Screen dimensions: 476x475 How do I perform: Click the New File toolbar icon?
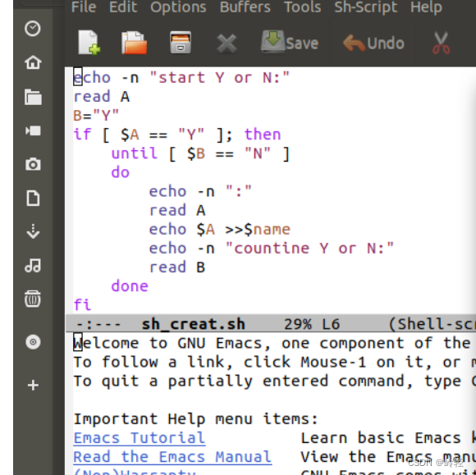pyautogui.click(x=89, y=43)
